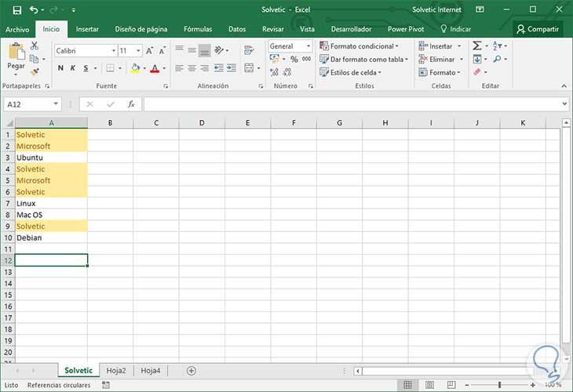Click the Indicar tell me box
Screen dimensions: 573x392
click(x=455, y=29)
